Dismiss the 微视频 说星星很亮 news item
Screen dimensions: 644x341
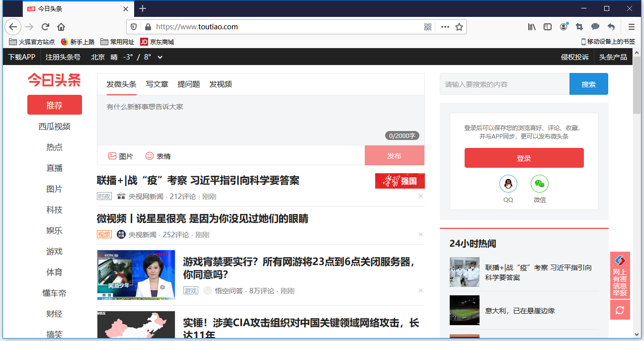click(x=420, y=234)
